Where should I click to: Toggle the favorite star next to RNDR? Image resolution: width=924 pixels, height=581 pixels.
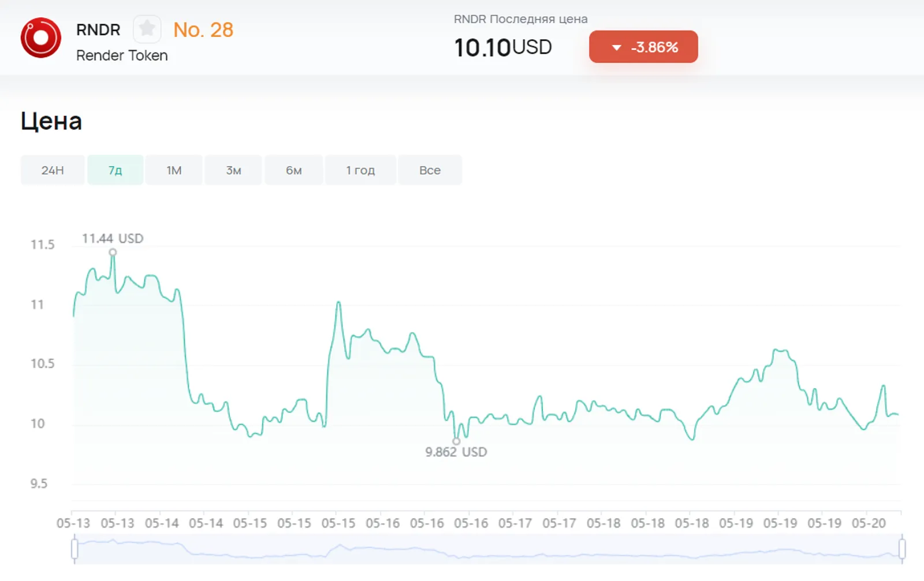[x=147, y=29]
